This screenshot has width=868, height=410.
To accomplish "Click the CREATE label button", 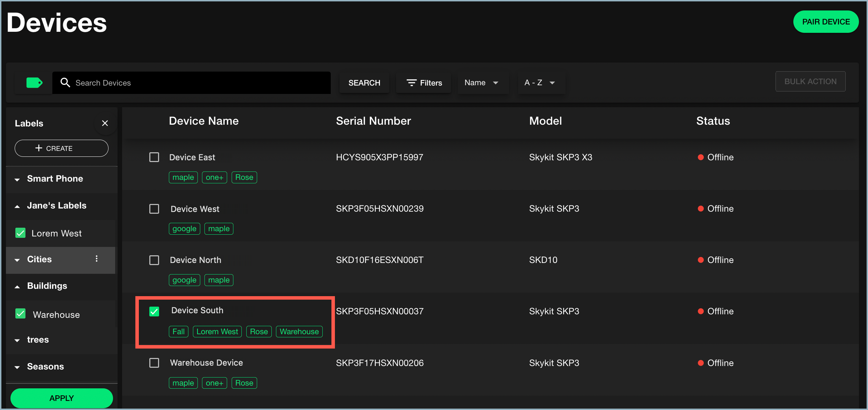I will pyautogui.click(x=61, y=148).
